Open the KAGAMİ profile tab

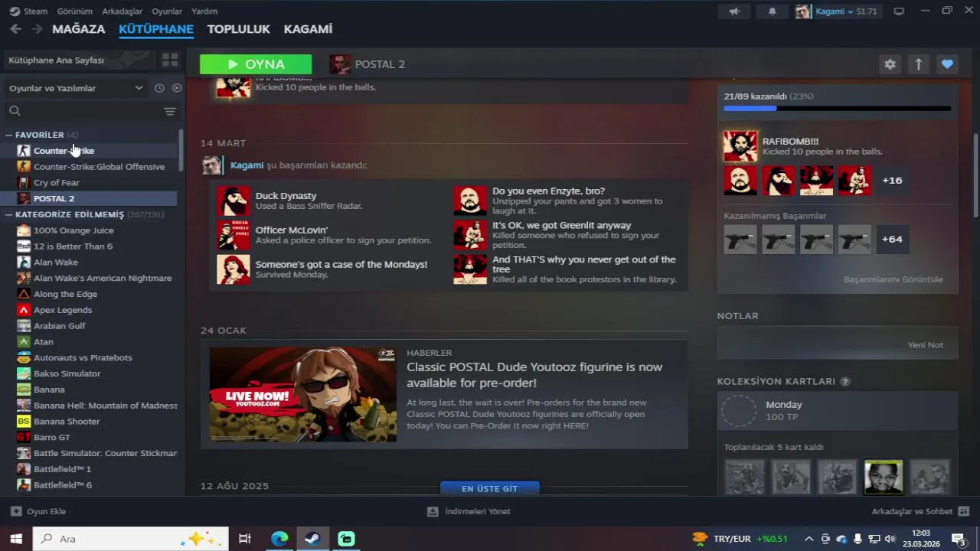[x=308, y=29]
